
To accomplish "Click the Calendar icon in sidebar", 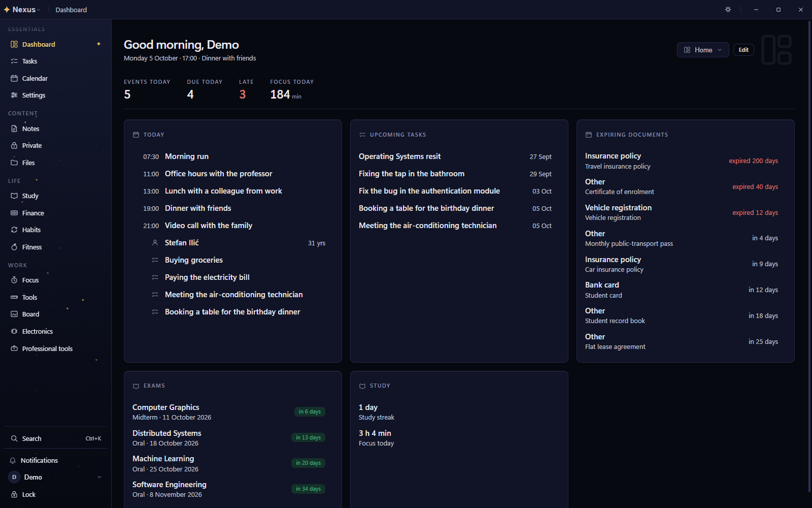I will click(14, 78).
